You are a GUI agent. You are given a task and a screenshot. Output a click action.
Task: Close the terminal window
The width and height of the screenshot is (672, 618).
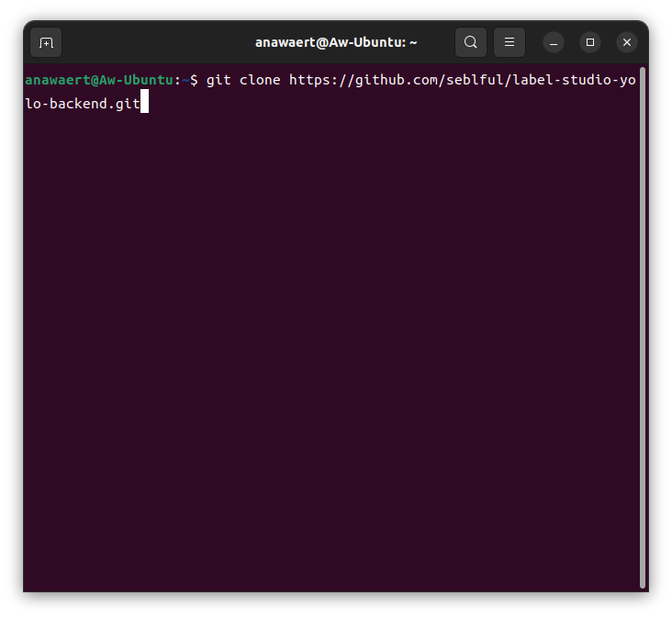[627, 42]
